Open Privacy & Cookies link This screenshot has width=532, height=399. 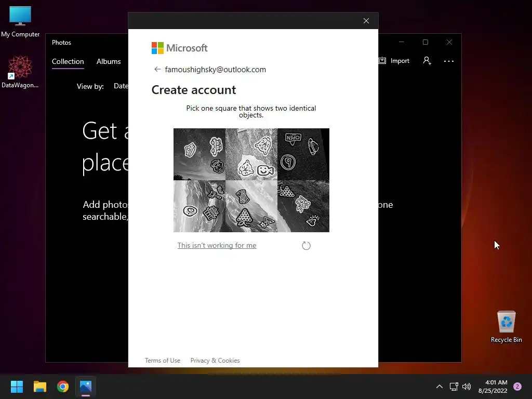coord(215,361)
